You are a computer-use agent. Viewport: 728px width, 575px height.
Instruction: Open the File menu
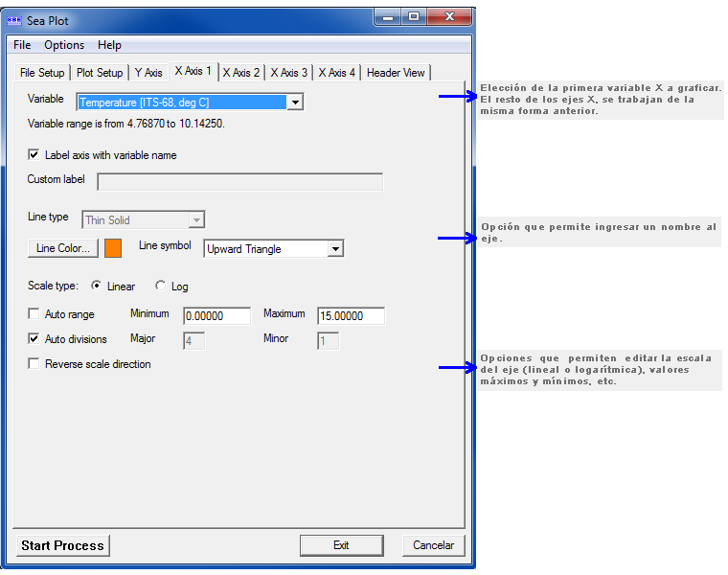click(x=22, y=45)
